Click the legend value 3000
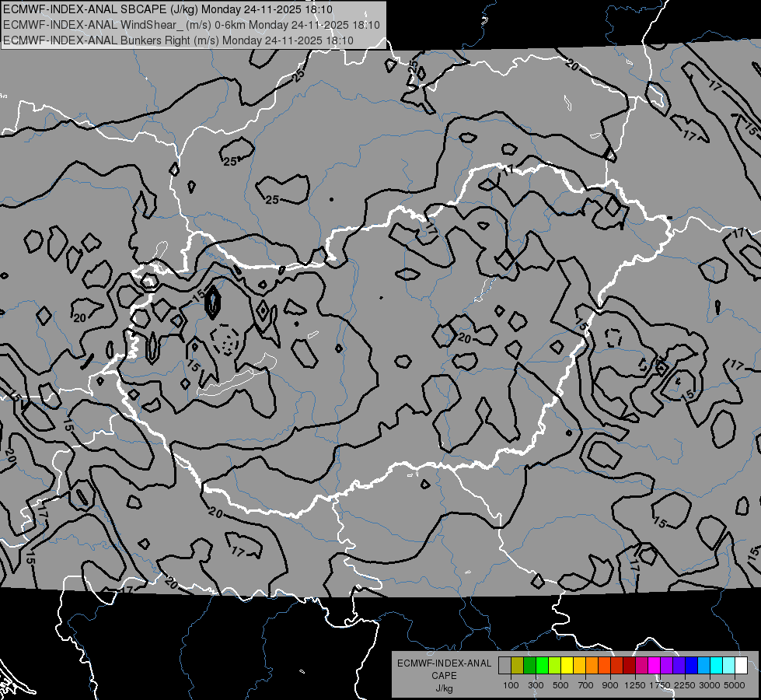761x700 pixels. pos(709,685)
